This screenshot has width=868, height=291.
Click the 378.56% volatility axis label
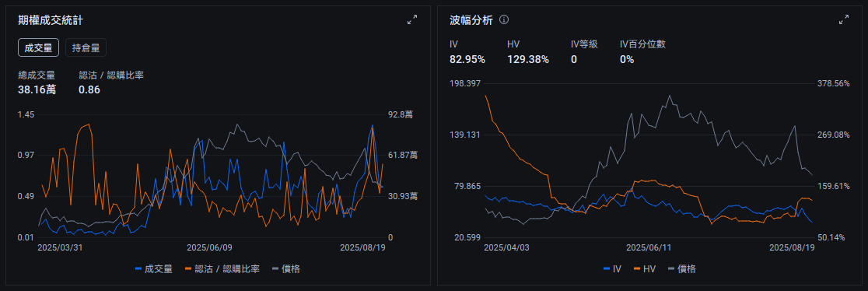[x=834, y=83]
